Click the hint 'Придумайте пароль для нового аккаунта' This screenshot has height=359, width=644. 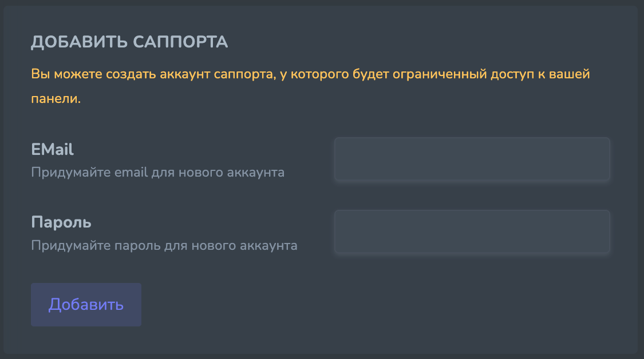164,246
